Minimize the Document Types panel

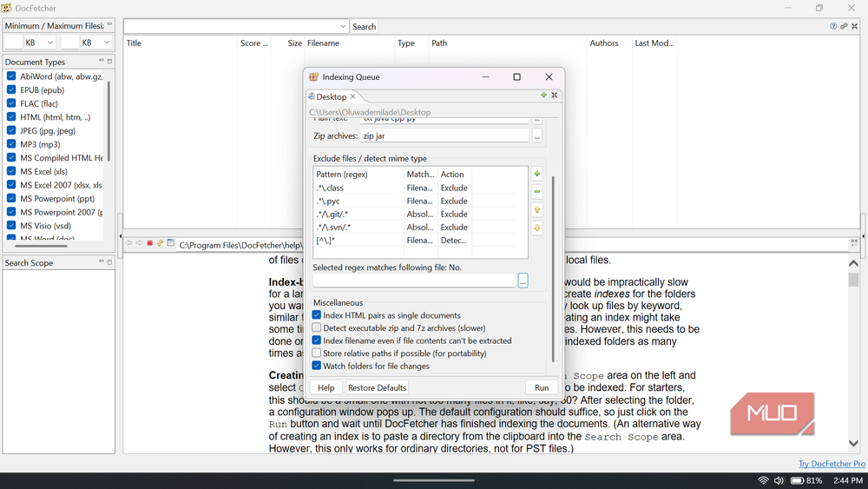click(x=102, y=61)
